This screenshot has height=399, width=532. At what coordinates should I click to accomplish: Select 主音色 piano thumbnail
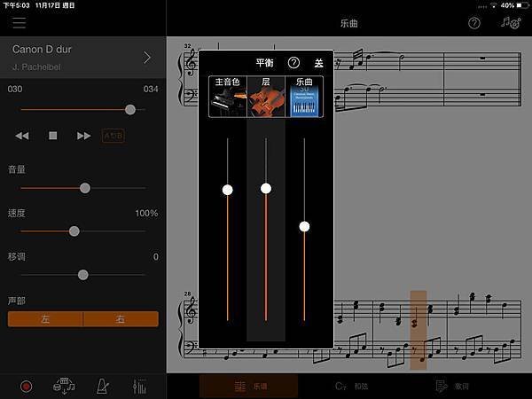tap(228, 97)
